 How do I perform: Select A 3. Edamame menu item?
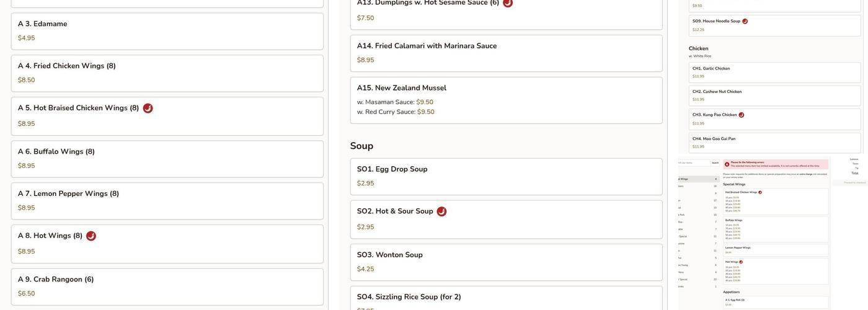167,31
